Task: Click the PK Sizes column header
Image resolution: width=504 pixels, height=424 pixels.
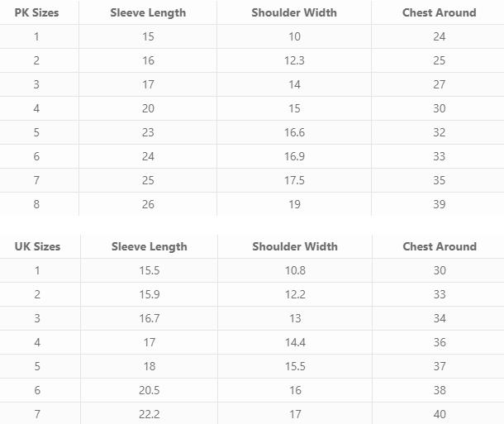Action: click(36, 13)
